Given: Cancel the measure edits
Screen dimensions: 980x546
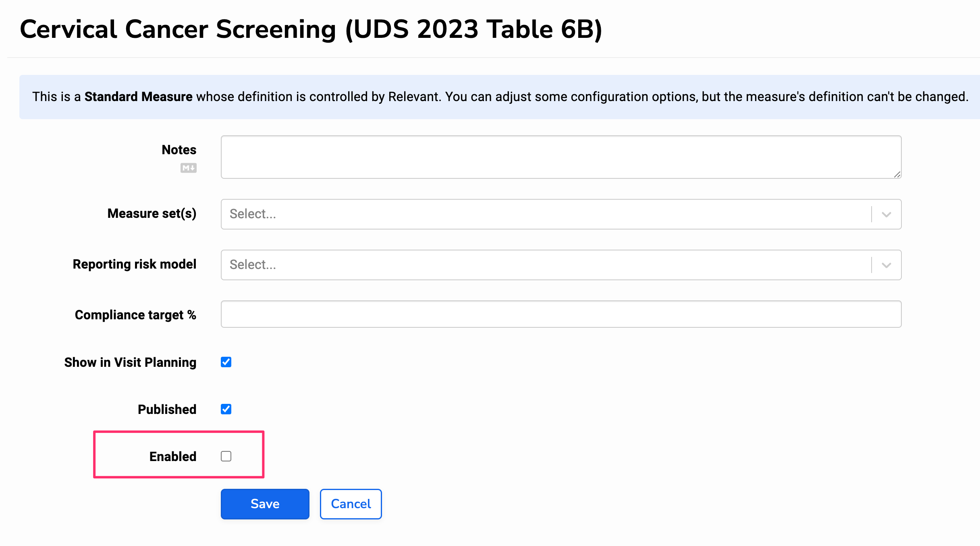Looking at the screenshot, I should (350, 504).
